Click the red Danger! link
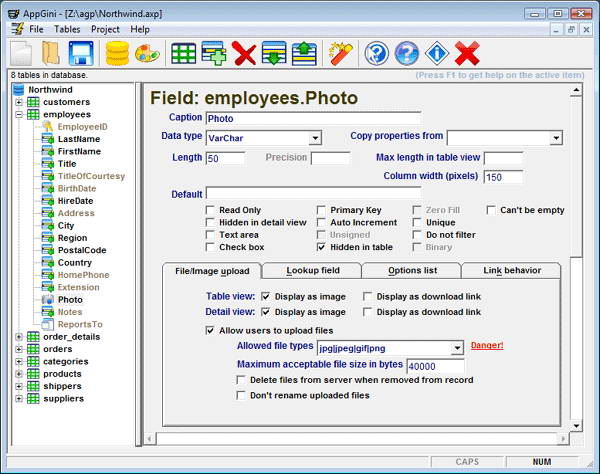 pyautogui.click(x=487, y=345)
